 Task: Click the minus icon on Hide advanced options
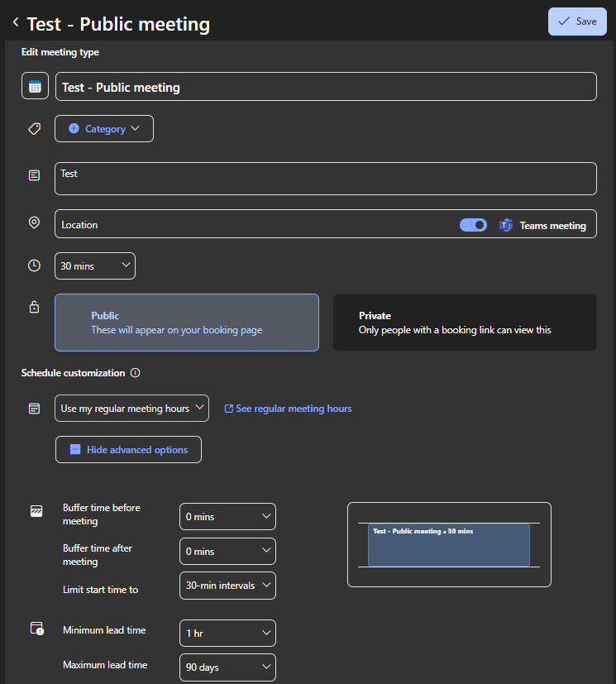tap(75, 450)
